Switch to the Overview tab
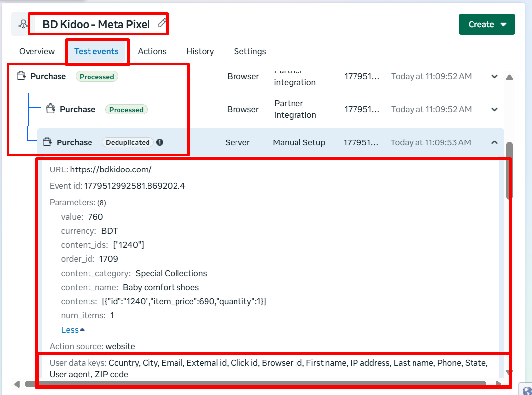Screen dimensions: 532x395 (x=37, y=51)
